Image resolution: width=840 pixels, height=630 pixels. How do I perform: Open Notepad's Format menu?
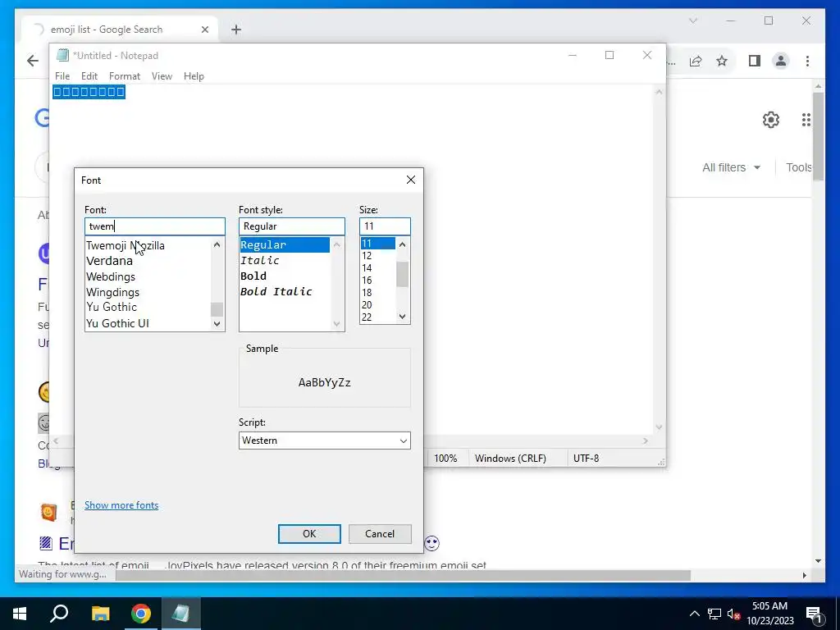click(x=125, y=76)
